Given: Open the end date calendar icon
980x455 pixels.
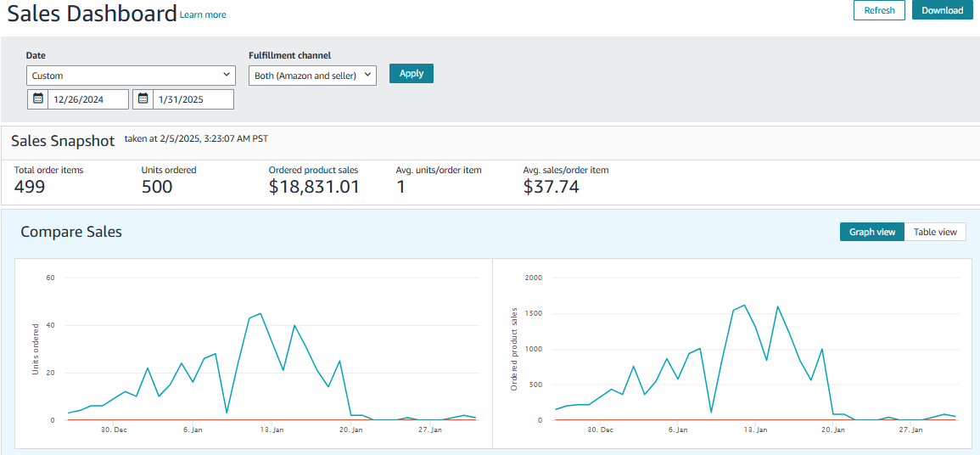Looking at the screenshot, I should pyautogui.click(x=143, y=98).
